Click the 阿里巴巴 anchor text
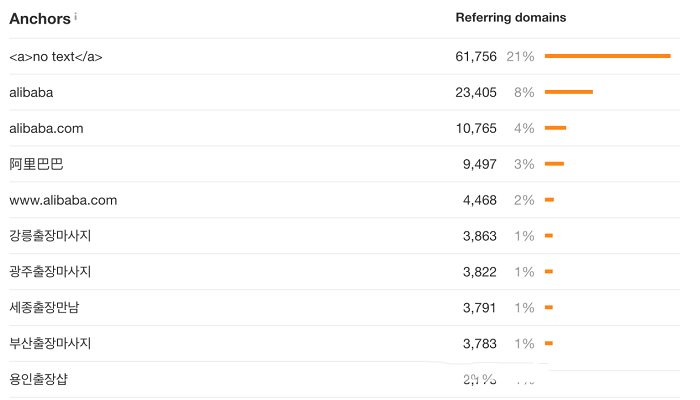 coord(36,164)
